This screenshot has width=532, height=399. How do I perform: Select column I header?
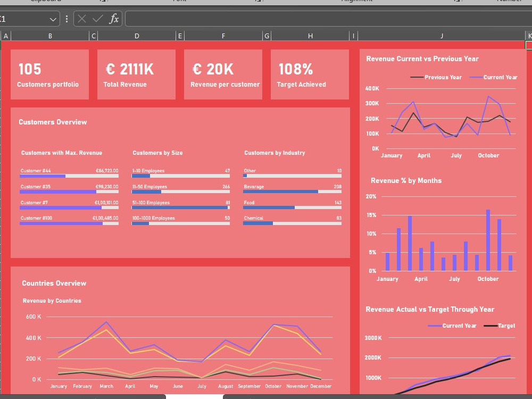(354, 36)
